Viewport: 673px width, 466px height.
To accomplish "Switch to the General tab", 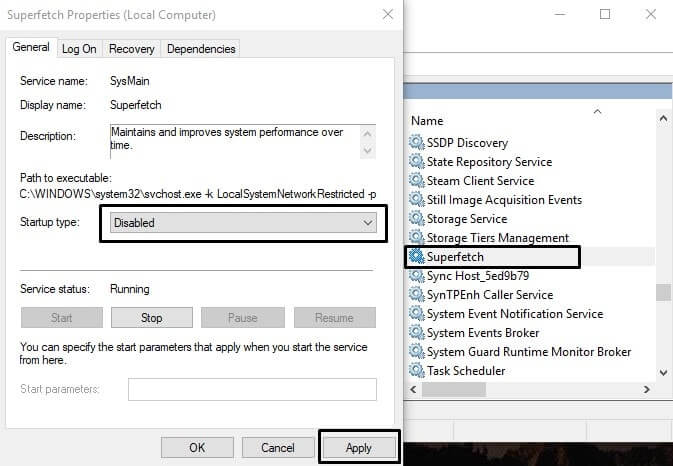I will click(x=31, y=47).
